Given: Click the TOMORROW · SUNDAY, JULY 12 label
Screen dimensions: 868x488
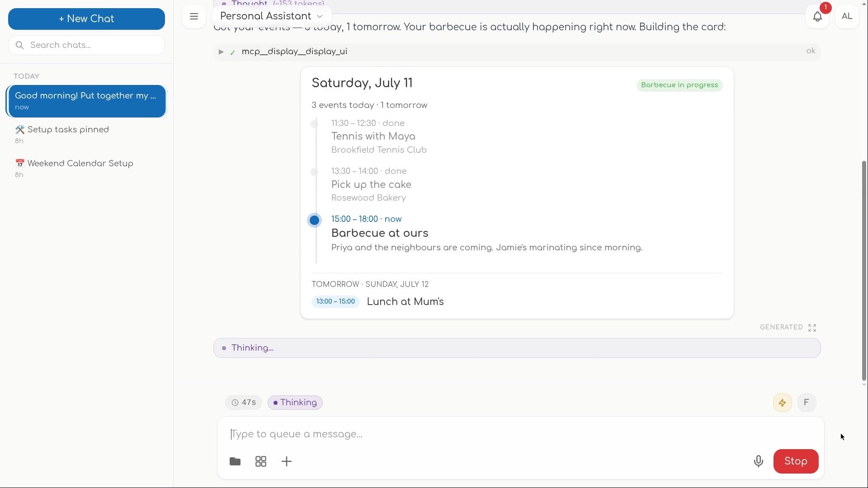Looking at the screenshot, I should 370,285.
